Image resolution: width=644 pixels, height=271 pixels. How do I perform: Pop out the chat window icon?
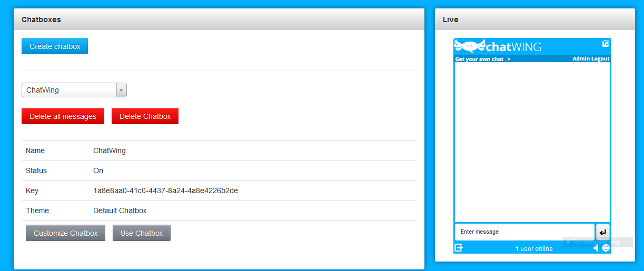606,44
